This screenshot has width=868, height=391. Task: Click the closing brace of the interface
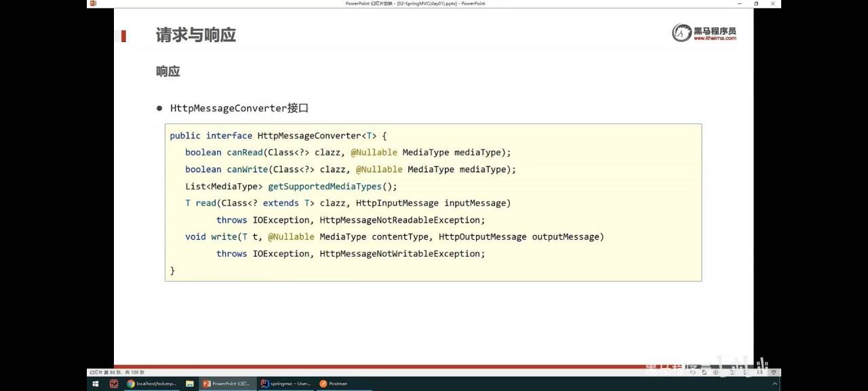coord(172,270)
